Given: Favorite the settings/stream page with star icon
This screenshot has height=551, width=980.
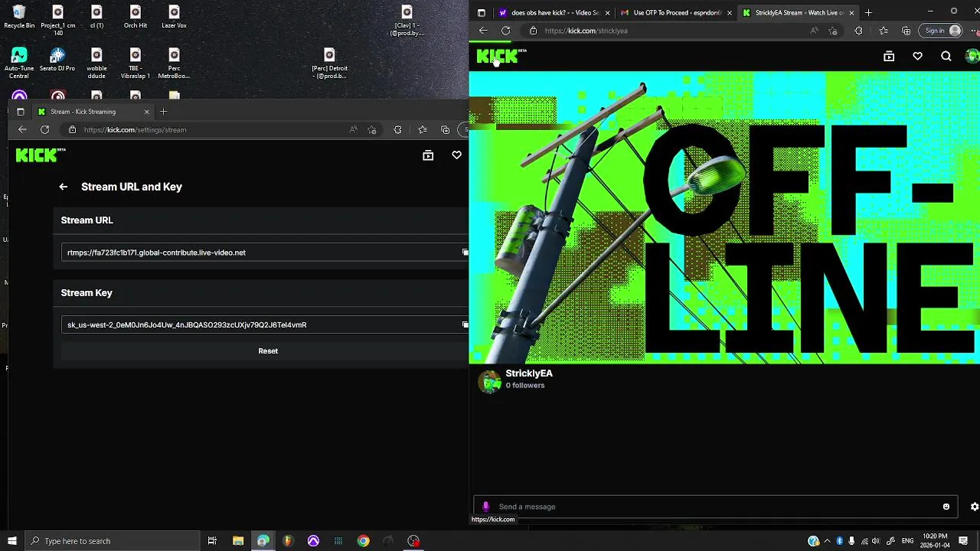Looking at the screenshot, I should tap(372, 130).
